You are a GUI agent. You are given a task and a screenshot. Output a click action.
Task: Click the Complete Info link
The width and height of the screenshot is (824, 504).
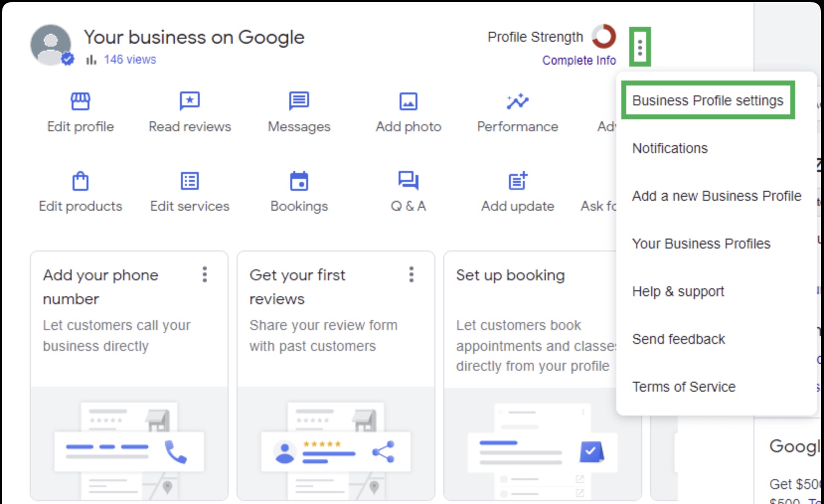pos(579,60)
